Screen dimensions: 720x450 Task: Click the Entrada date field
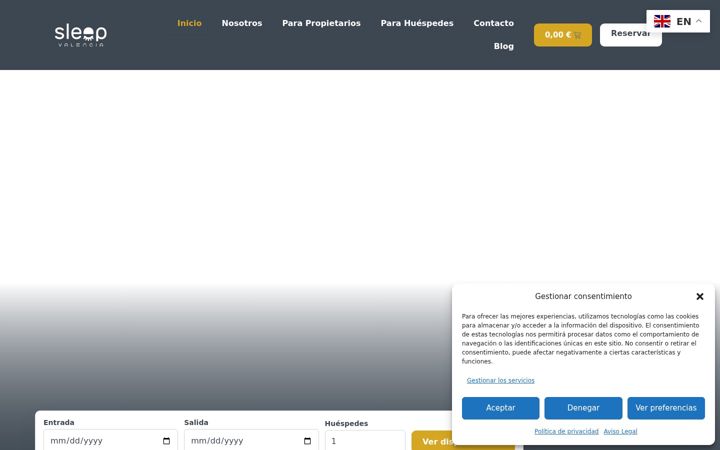[110, 440]
